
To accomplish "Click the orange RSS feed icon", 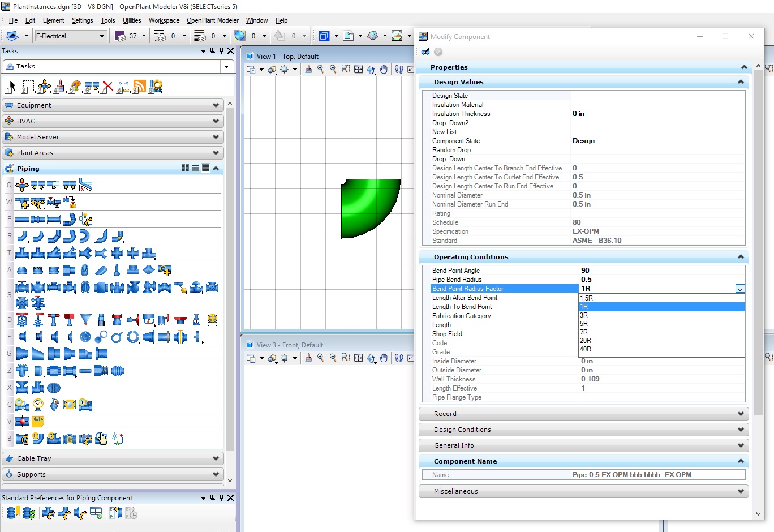I will point(139,87).
